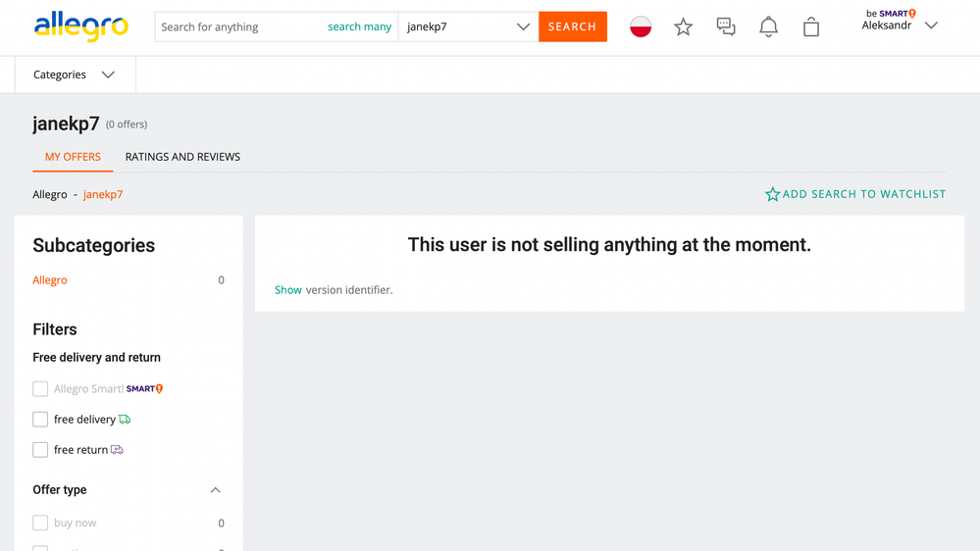Open the shopping bag cart icon
The image size is (980, 551).
pos(811,26)
